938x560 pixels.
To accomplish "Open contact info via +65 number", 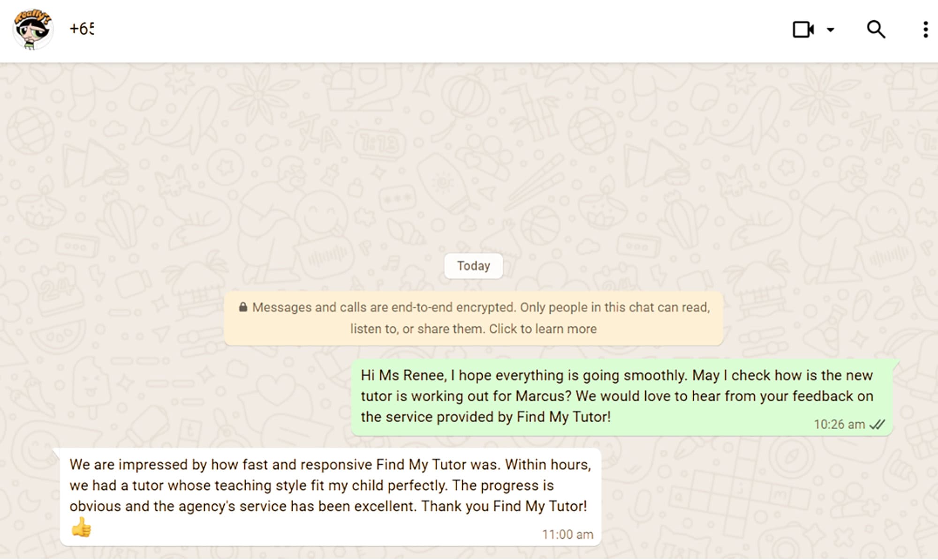I will click(x=82, y=29).
